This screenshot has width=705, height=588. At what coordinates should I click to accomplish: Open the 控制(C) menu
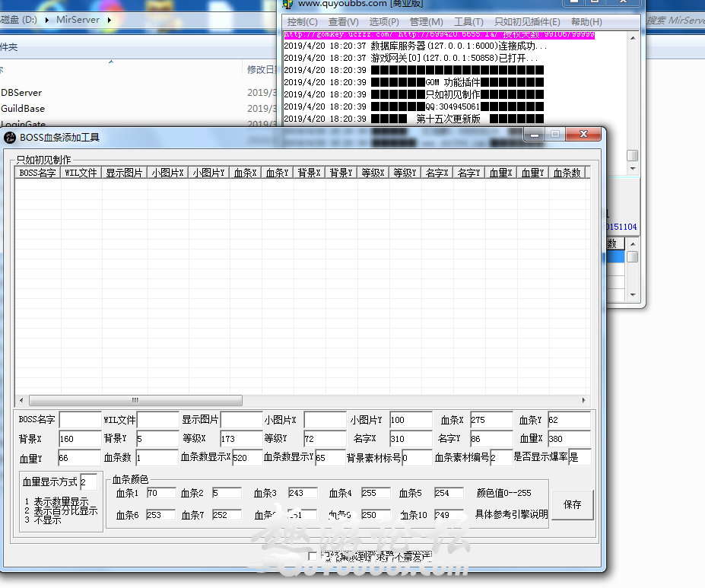303,21
